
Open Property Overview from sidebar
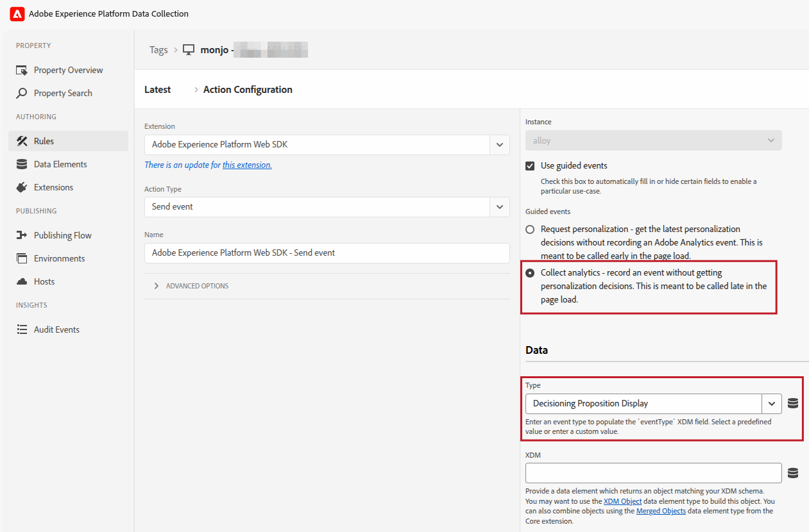(x=68, y=70)
